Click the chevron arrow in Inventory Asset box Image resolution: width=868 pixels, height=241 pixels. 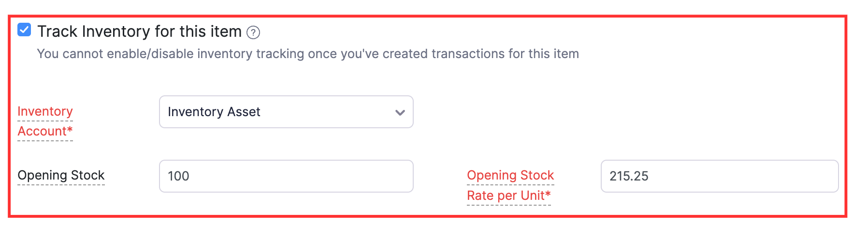pos(400,112)
